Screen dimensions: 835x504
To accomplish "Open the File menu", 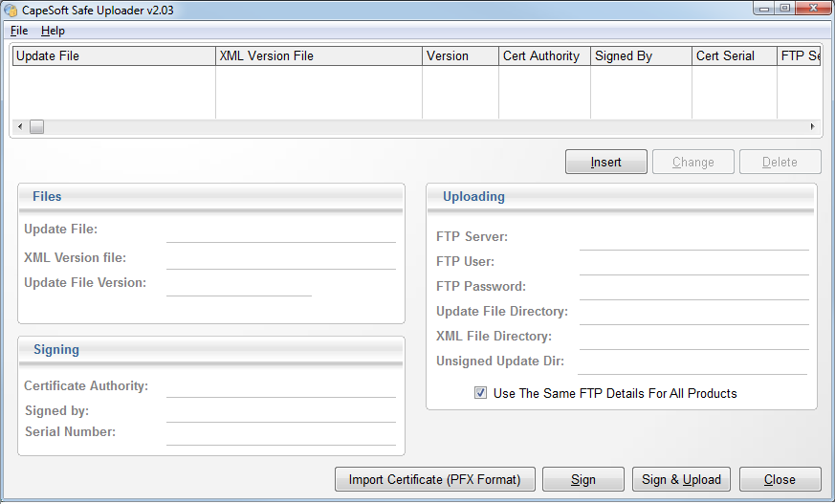I will (x=19, y=31).
